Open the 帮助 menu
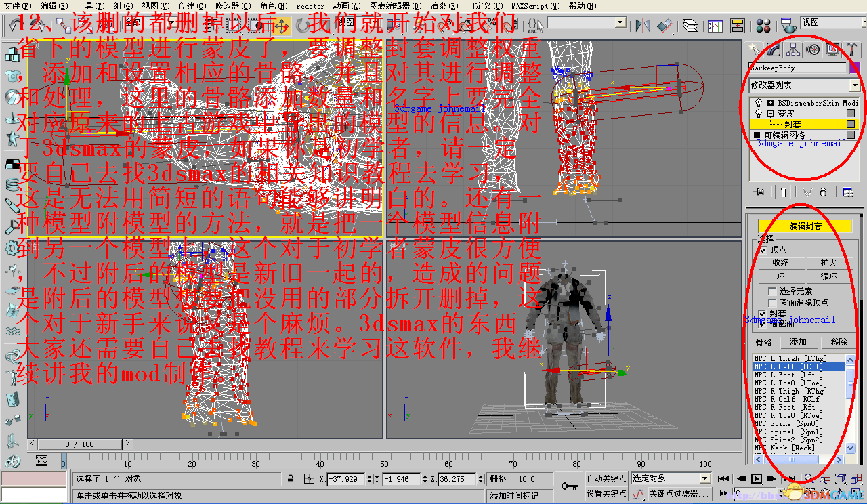The height and width of the screenshot is (504, 867). click(x=582, y=6)
